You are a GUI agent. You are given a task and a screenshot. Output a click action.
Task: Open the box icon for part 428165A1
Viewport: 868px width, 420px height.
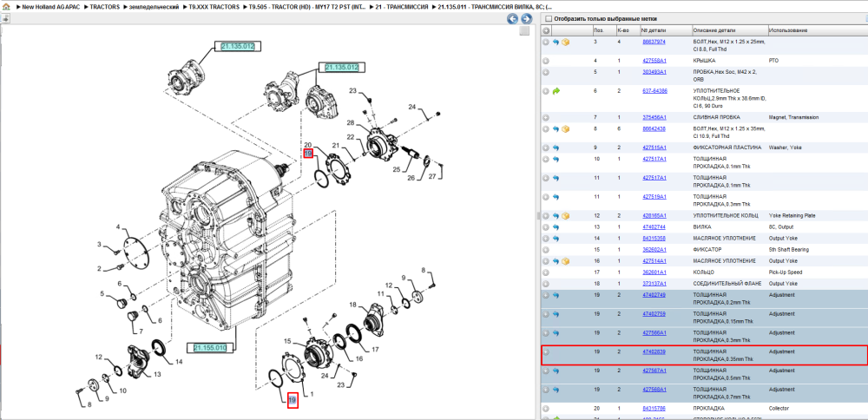(x=565, y=216)
